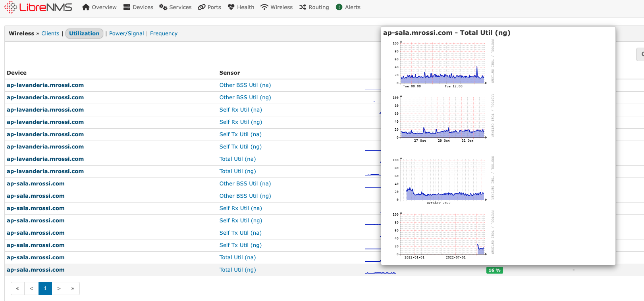Click the ap-sala Total Util (ng) mini graph
The height and width of the screenshot is (301, 644).
tap(380, 272)
